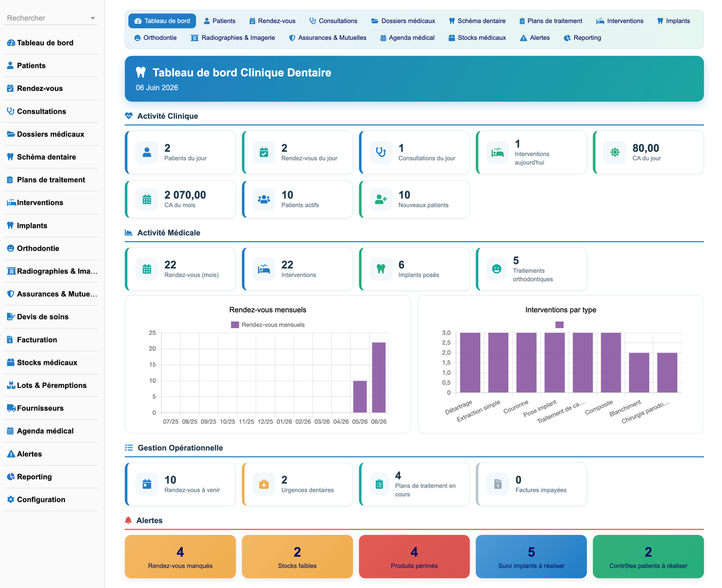Open the top Stocks médicaux tab
This screenshot has height=588, width=722.
[x=477, y=38]
